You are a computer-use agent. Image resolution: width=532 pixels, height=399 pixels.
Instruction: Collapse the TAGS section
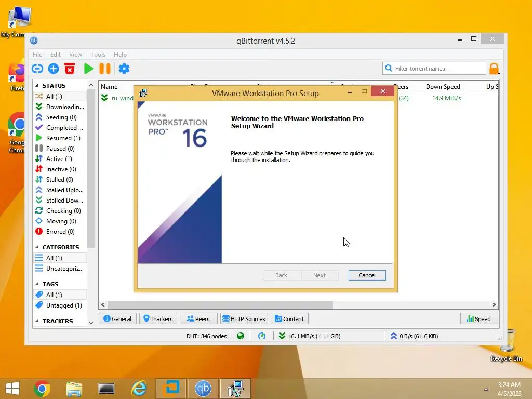click(37, 284)
